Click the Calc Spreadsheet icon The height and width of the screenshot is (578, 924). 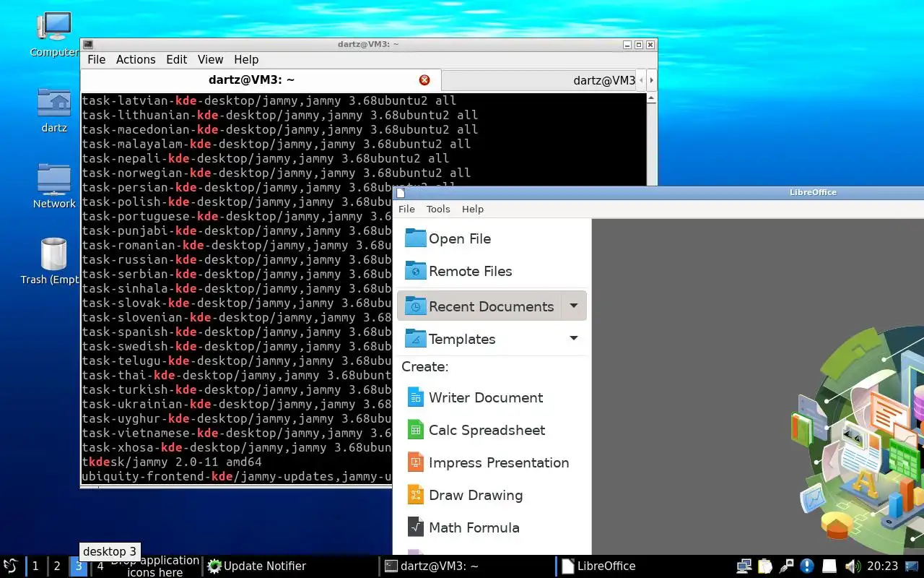click(416, 430)
